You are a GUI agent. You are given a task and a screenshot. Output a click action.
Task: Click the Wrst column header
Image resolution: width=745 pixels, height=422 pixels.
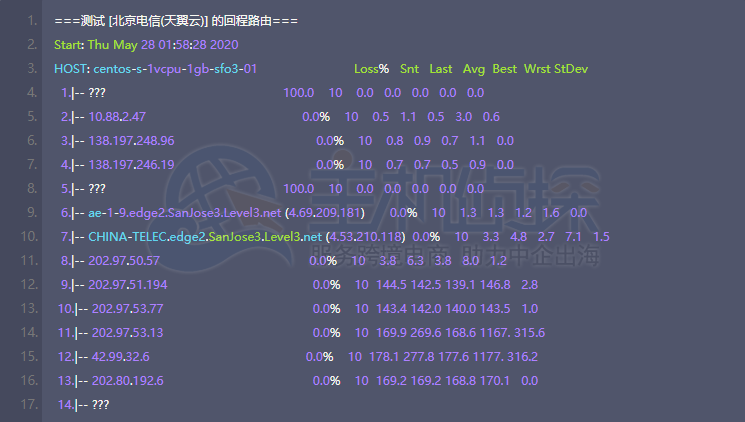[x=537, y=69]
